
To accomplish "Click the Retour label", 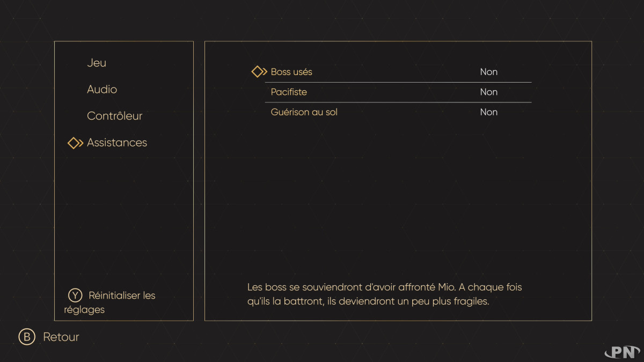I will tap(61, 337).
